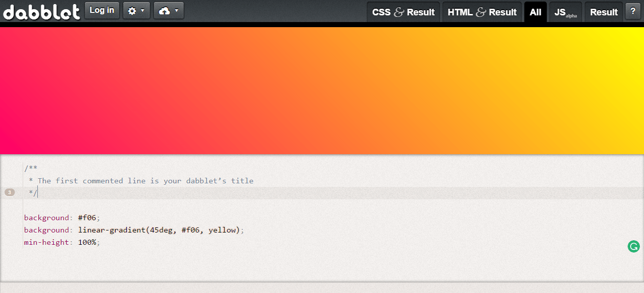Click the line number 3 badge

(x=10, y=193)
